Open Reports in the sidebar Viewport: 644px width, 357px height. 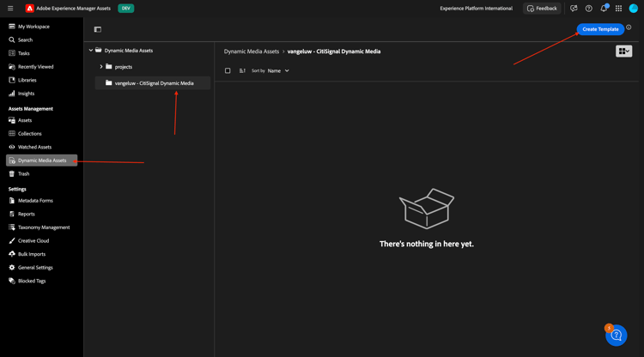27,214
